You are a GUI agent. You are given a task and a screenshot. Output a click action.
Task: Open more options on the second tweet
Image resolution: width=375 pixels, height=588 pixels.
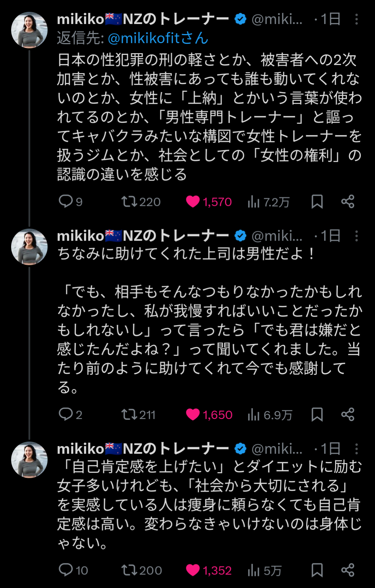pos(356,236)
